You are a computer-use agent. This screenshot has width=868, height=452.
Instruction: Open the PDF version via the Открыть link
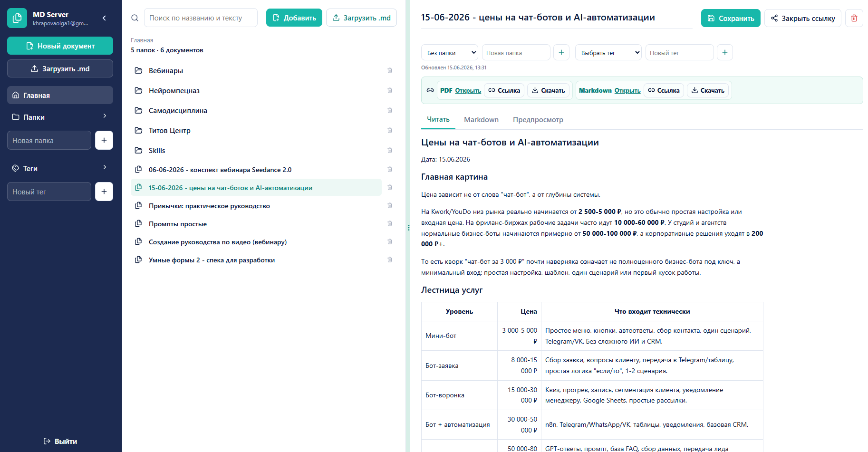coord(468,90)
